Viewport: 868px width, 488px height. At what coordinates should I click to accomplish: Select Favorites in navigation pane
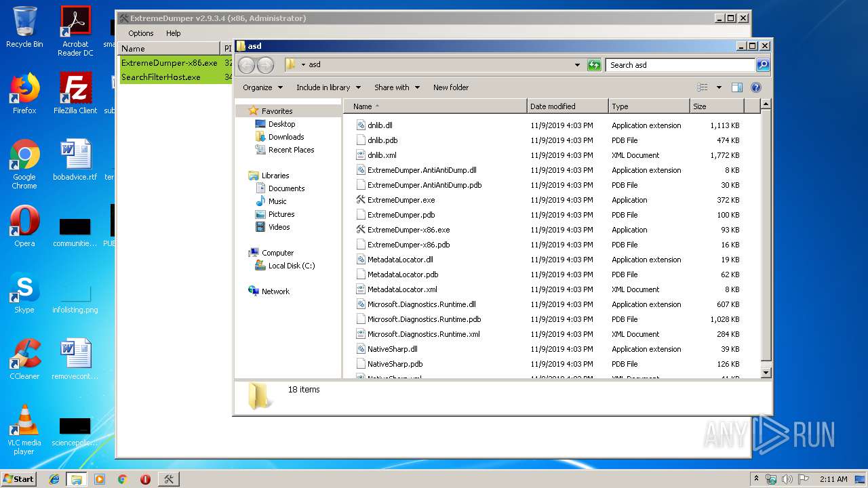[x=277, y=111]
